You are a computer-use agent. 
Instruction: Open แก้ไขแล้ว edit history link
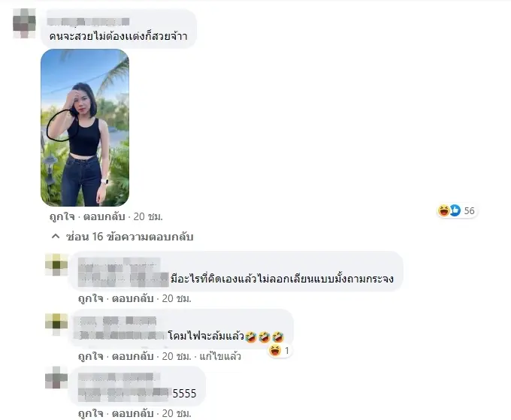click(220, 356)
